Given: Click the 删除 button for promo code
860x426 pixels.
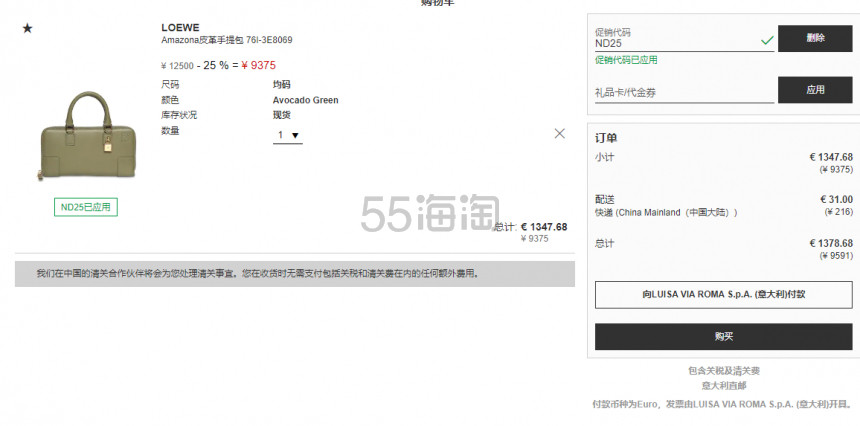Looking at the screenshot, I should (815, 38).
